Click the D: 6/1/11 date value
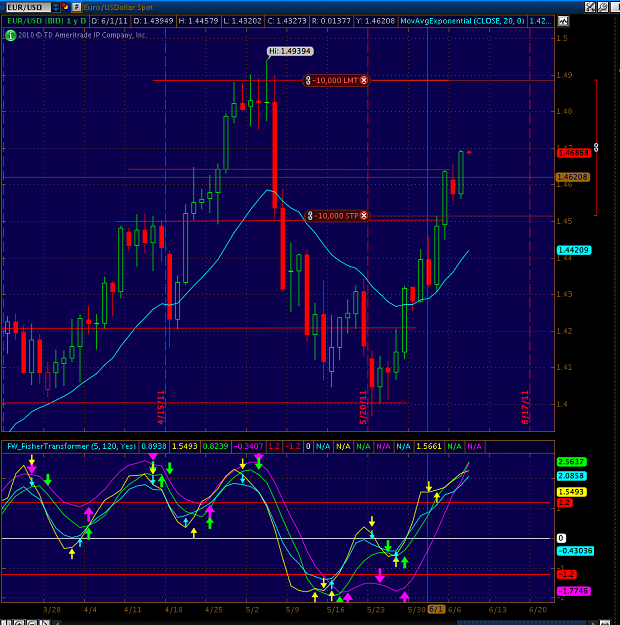 pos(109,21)
